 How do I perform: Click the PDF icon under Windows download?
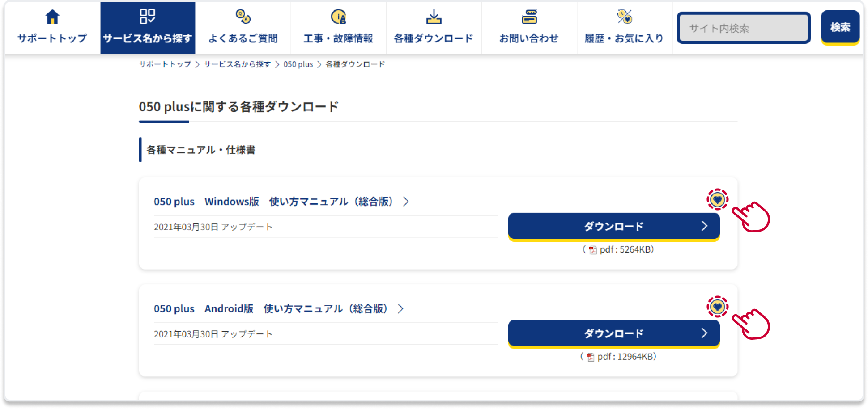593,250
